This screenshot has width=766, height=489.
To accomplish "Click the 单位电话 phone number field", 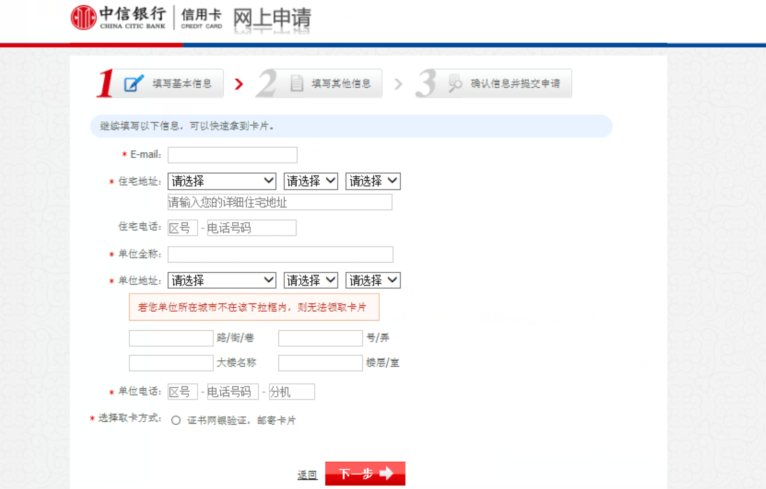I will coord(233,392).
